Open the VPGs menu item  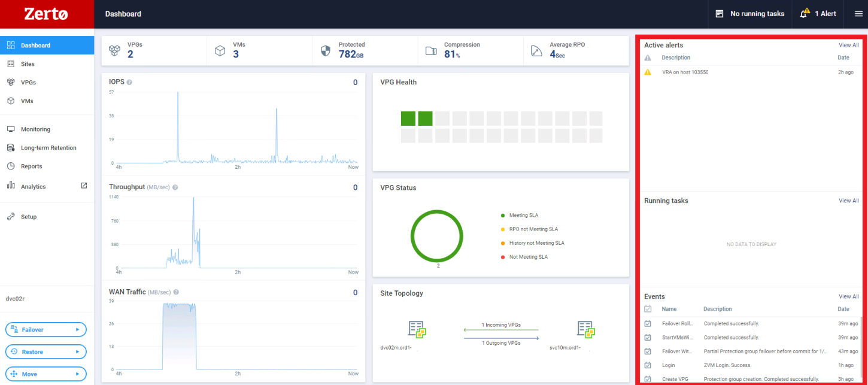(x=47, y=82)
